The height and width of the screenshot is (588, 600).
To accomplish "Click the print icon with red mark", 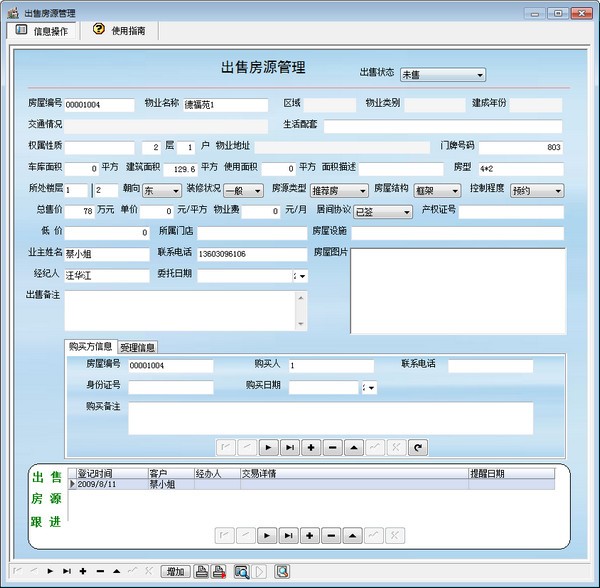I will (x=218, y=571).
